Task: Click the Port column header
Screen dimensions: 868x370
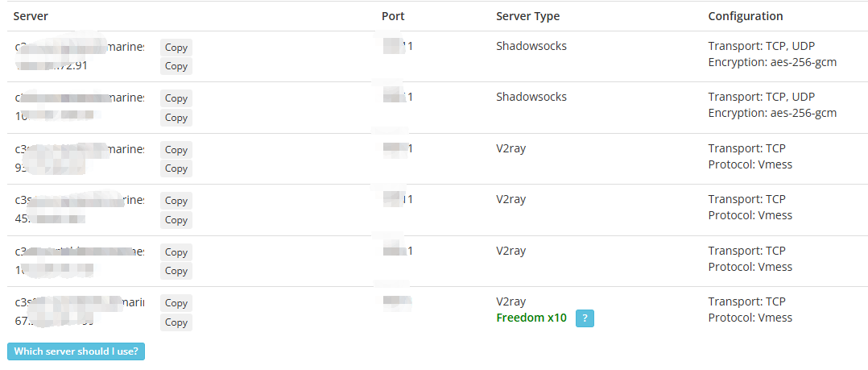Action: [x=393, y=16]
